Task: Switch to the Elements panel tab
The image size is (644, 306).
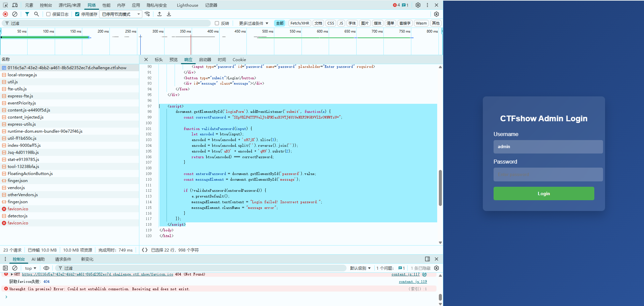Action: (x=29, y=5)
